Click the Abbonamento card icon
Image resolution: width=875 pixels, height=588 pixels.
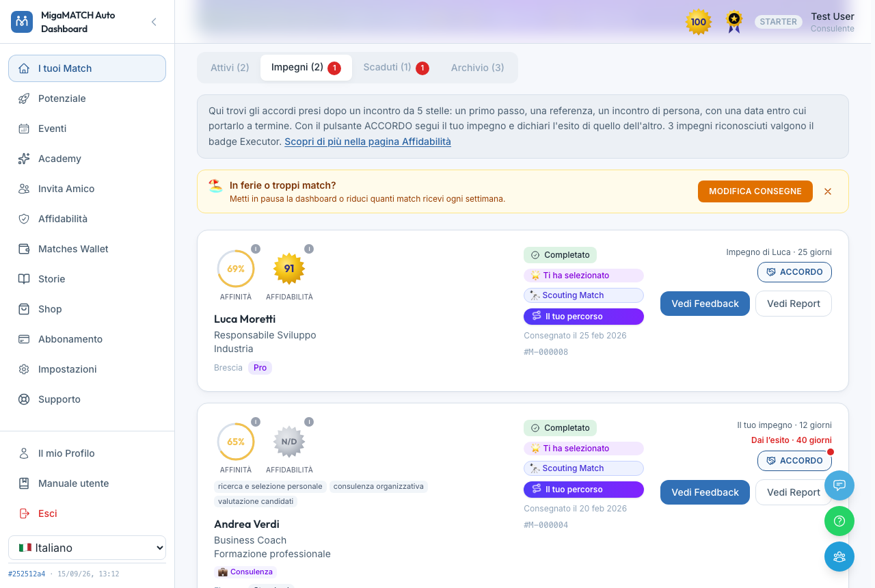(x=24, y=339)
